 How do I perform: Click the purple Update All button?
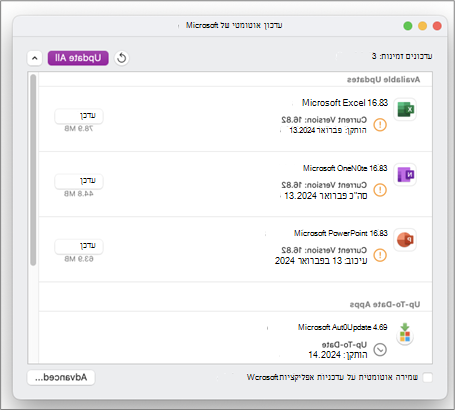(78, 58)
